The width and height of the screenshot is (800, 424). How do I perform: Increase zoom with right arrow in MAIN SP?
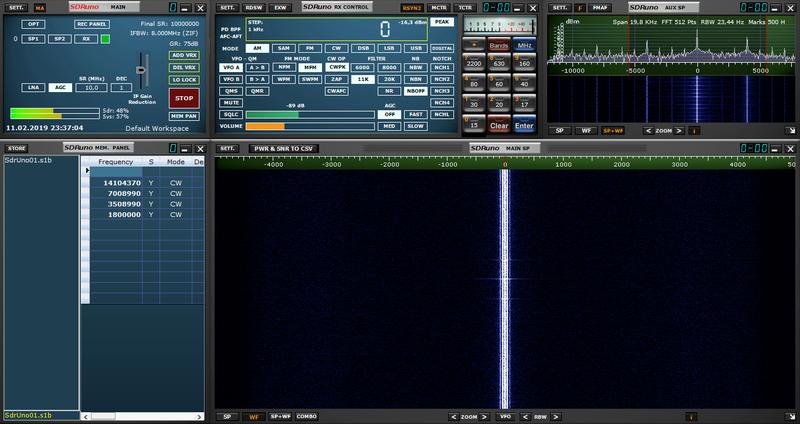(484, 417)
